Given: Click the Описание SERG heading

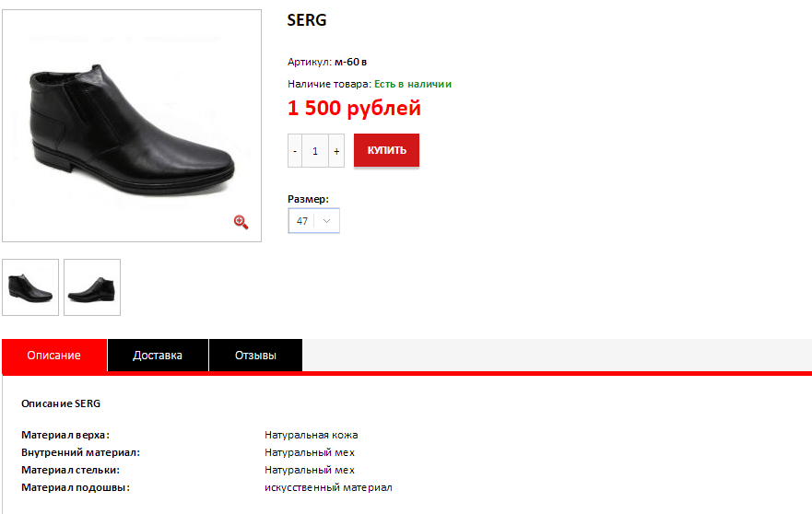Looking at the screenshot, I should pos(61,403).
